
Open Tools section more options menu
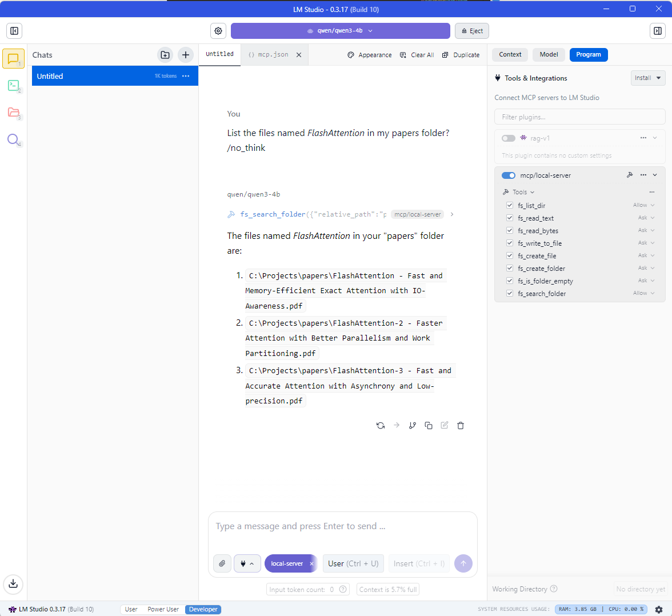[x=652, y=192]
